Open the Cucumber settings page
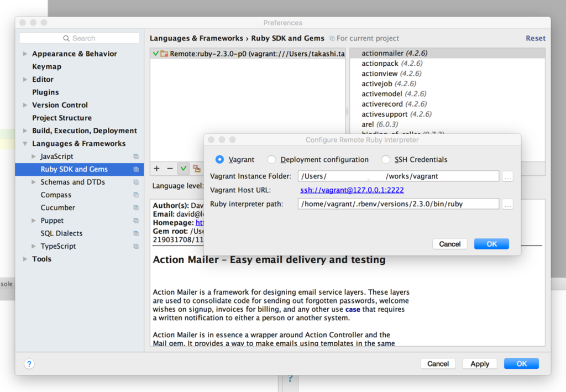This screenshot has height=392, width=566. point(57,207)
